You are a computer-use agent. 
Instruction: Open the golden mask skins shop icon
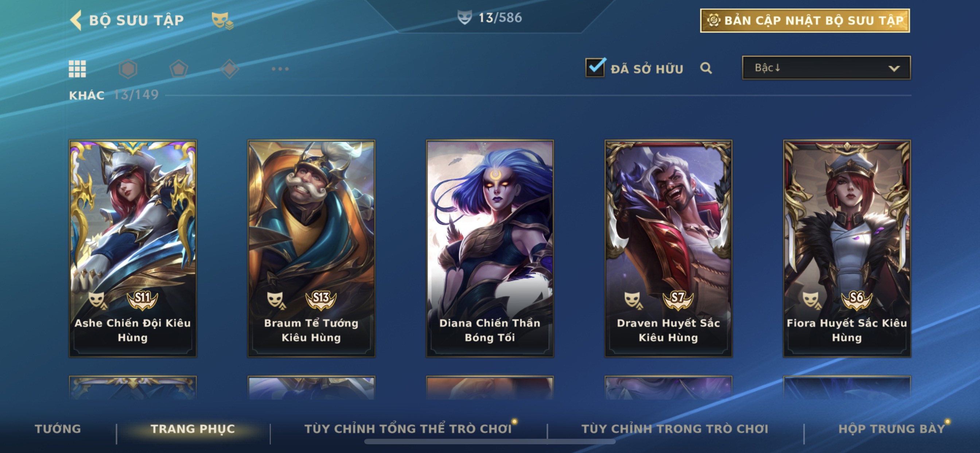(222, 20)
